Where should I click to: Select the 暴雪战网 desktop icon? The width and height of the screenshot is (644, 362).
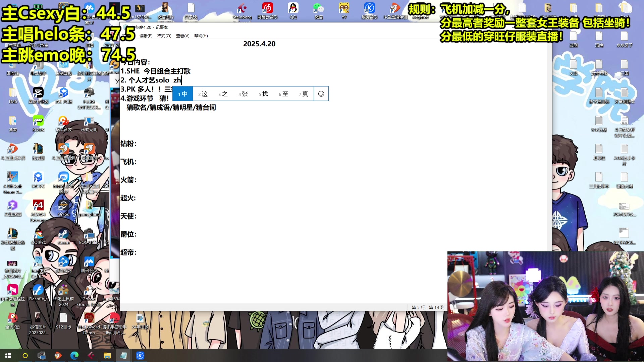(x=63, y=264)
